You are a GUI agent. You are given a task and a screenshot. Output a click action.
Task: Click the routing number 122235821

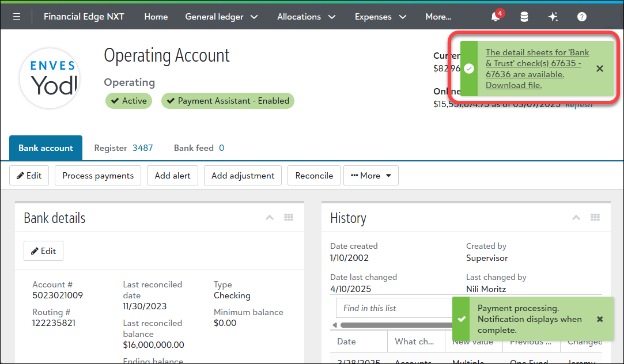pyautogui.click(x=54, y=323)
